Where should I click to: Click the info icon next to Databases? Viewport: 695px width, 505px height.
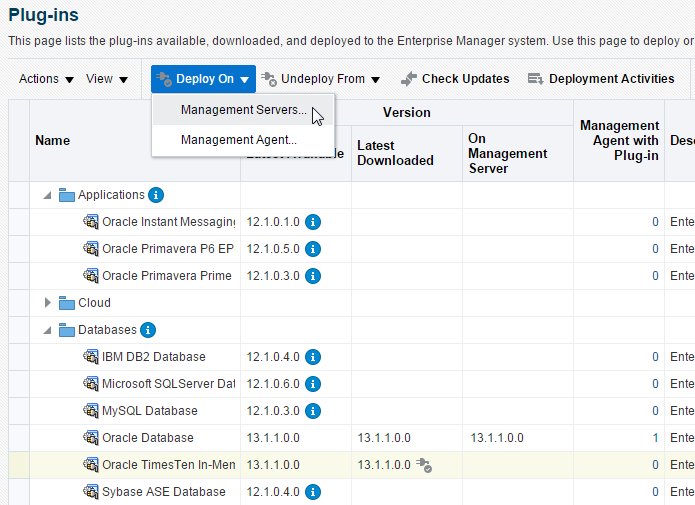point(148,330)
